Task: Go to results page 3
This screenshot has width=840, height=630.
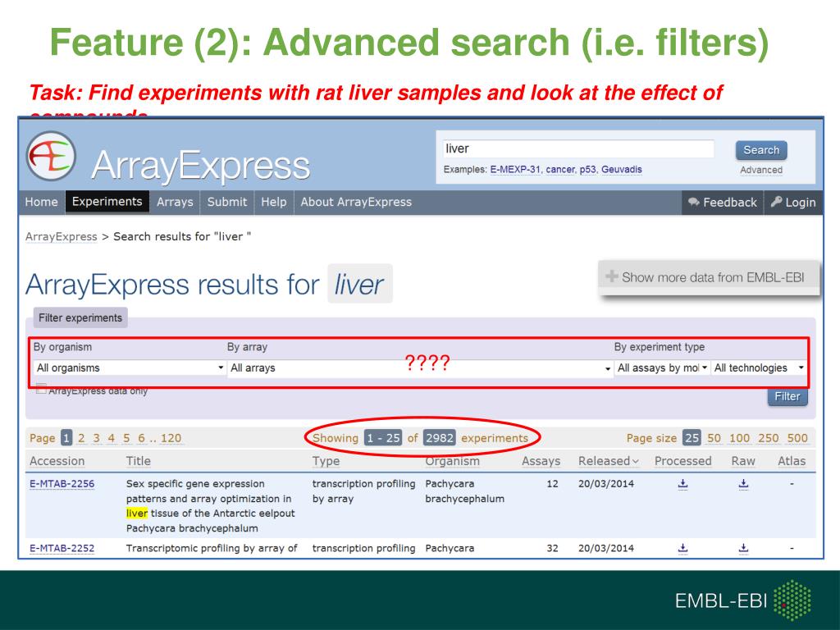Action: point(97,438)
